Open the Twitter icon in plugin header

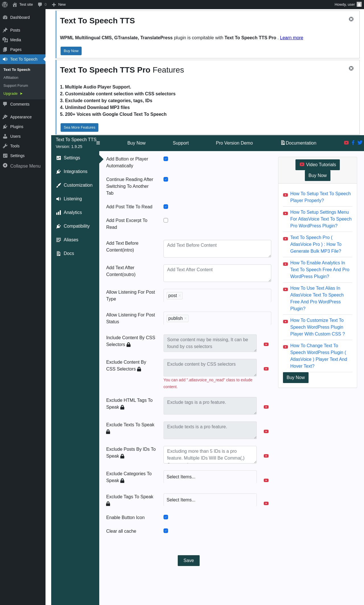(360, 143)
